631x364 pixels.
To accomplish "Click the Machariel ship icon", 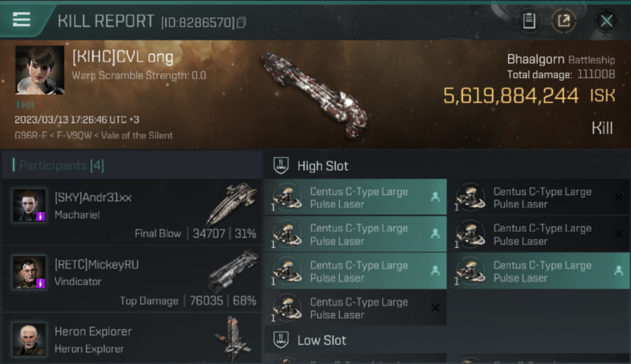I will click(231, 204).
